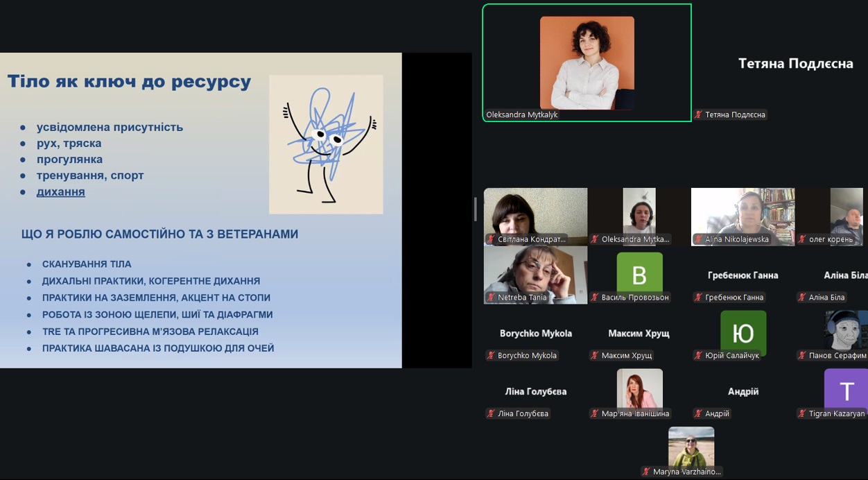This screenshot has height=480, width=868.
Task: Select Мар'яна Іванішина's profile picture tile
Action: (639, 388)
